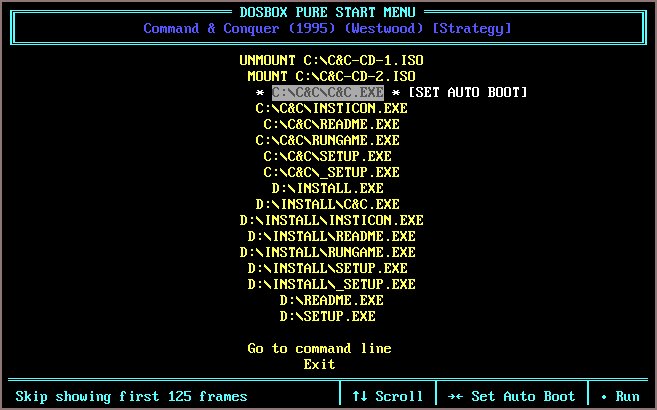Screen dimensions: 657x410
Task: Select D:\INSTALL\README.EXE entry
Action: (x=331, y=236)
